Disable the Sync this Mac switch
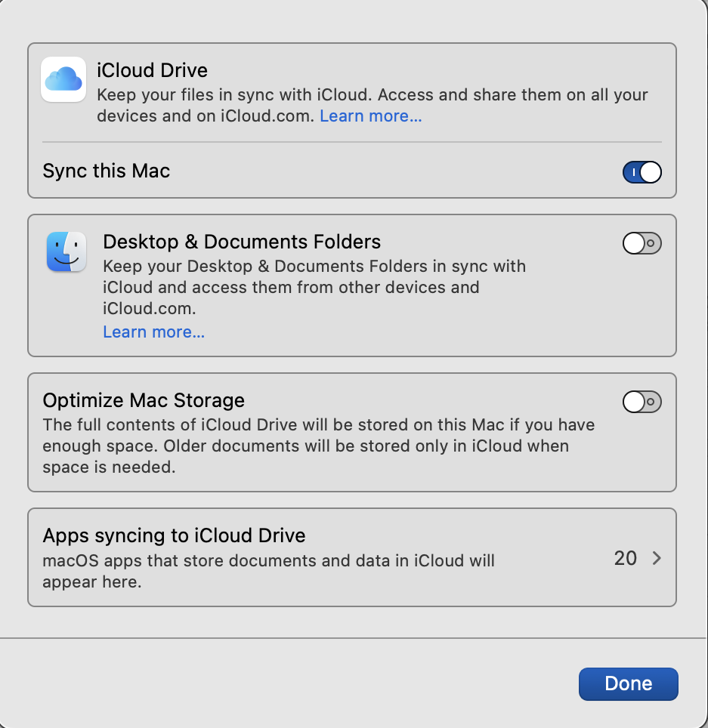 tap(642, 172)
